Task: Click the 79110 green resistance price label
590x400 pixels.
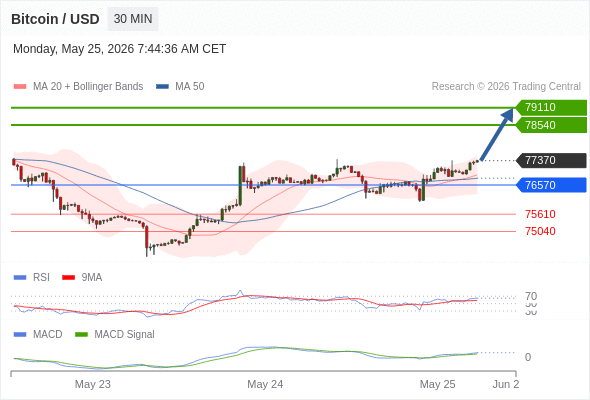Action: coord(551,108)
